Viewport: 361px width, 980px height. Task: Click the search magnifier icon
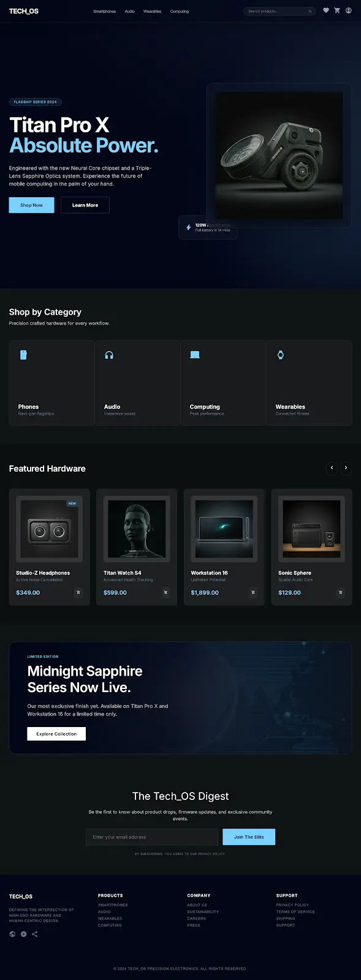tap(310, 12)
